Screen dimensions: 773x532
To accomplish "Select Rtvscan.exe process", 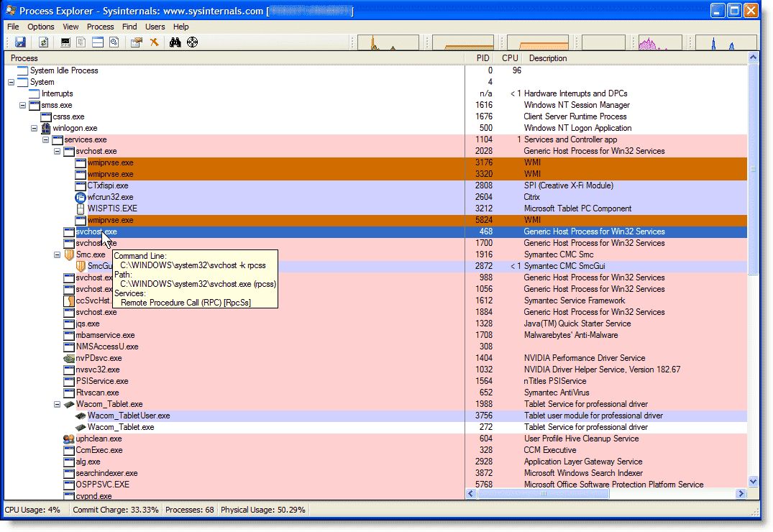I will [x=98, y=393].
